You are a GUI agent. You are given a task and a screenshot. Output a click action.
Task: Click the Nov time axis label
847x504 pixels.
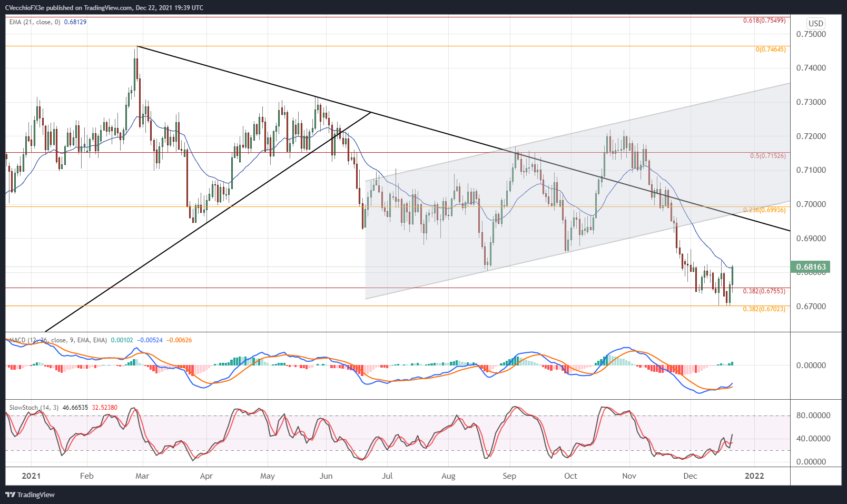pos(629,476)
